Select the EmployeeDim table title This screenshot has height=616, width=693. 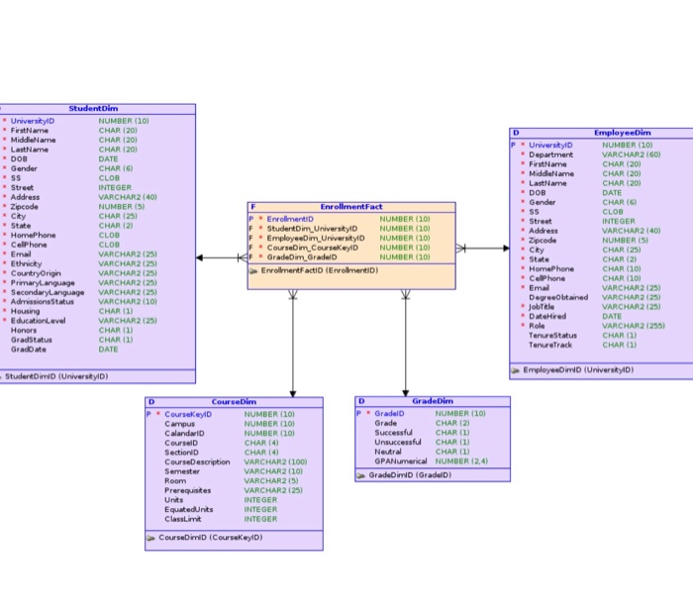coord(623,133)
